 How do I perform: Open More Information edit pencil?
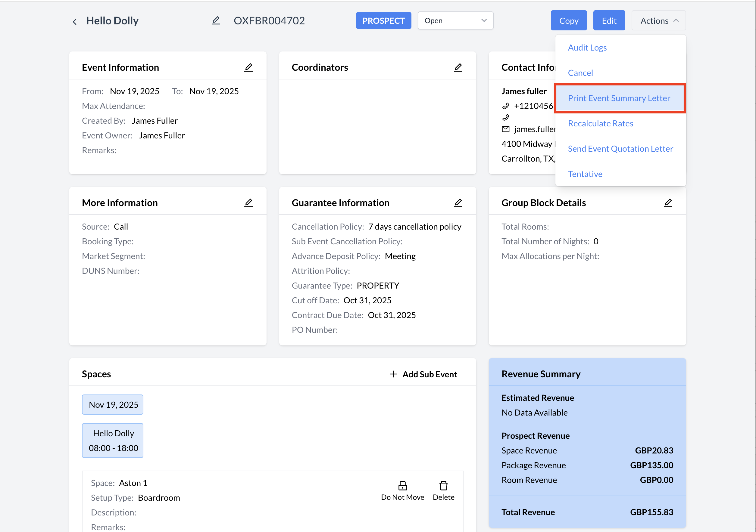coord(248,203)
